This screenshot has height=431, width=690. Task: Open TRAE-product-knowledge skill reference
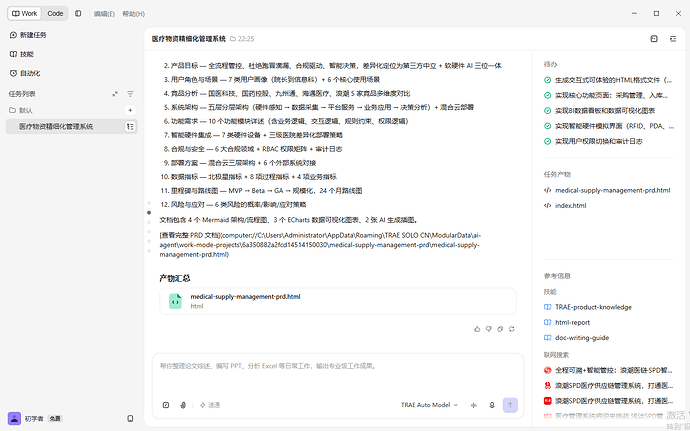588,307
